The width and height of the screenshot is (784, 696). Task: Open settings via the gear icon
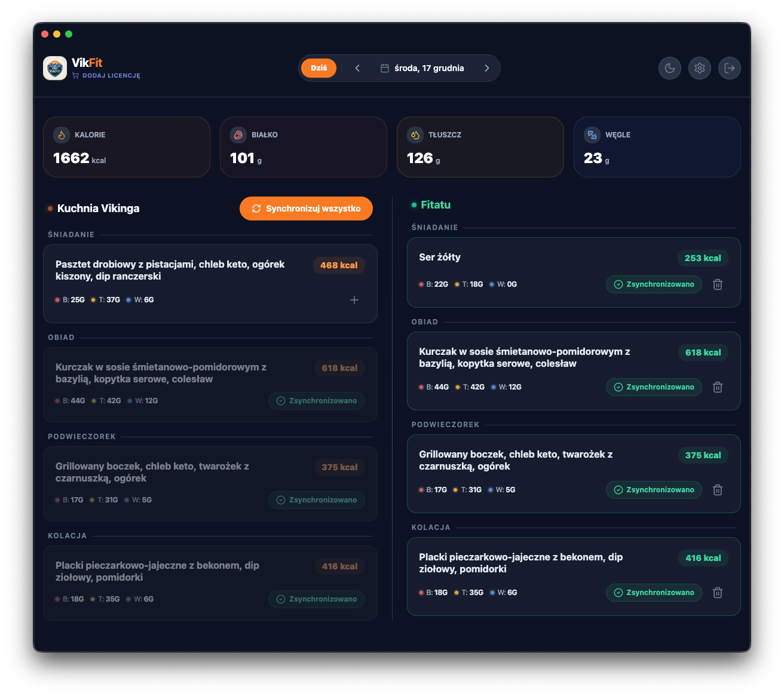coord(700,68)
